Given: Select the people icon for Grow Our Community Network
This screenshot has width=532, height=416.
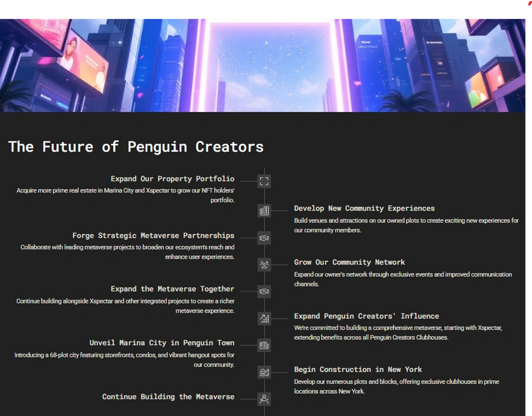Looking at the screenshot, I should pyautogui.click(x=264, y=265).
